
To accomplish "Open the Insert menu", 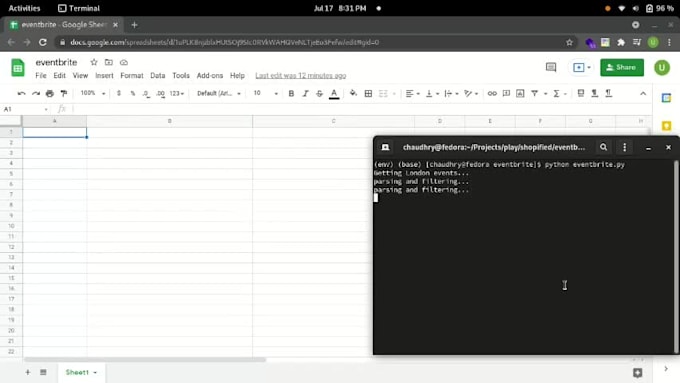I will point(104,75).
